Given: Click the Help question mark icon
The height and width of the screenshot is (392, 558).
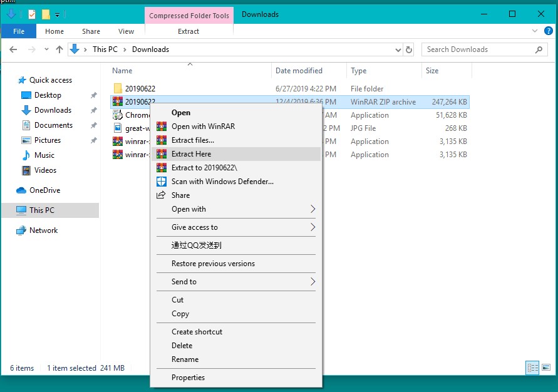Looking at the screenshot, I should pos(549,31).
